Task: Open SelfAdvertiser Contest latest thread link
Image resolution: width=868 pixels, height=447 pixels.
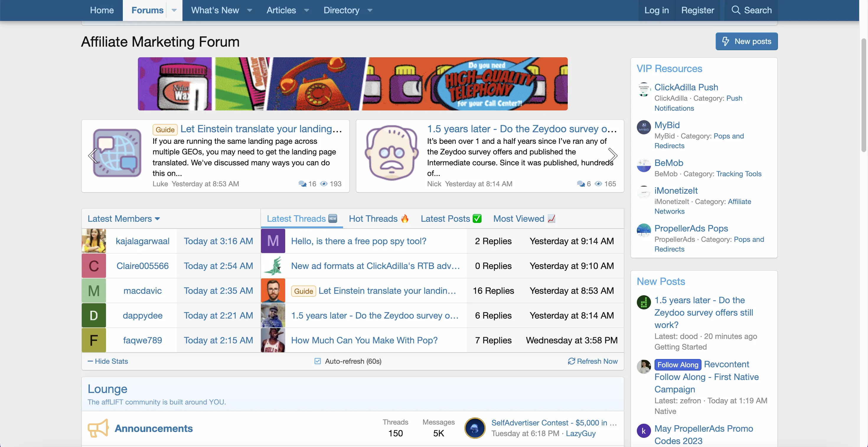Action: coord(554,422)
